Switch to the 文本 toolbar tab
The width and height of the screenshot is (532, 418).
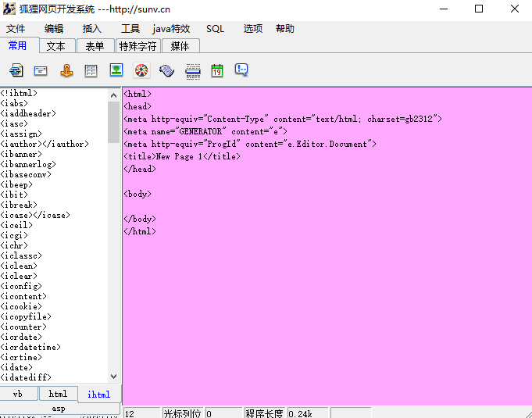tap(57, 46)
